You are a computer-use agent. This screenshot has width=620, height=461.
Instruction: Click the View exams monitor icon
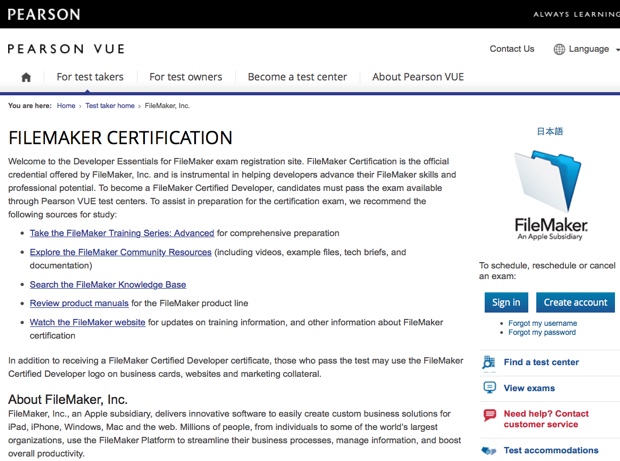(x=490, y=387)
